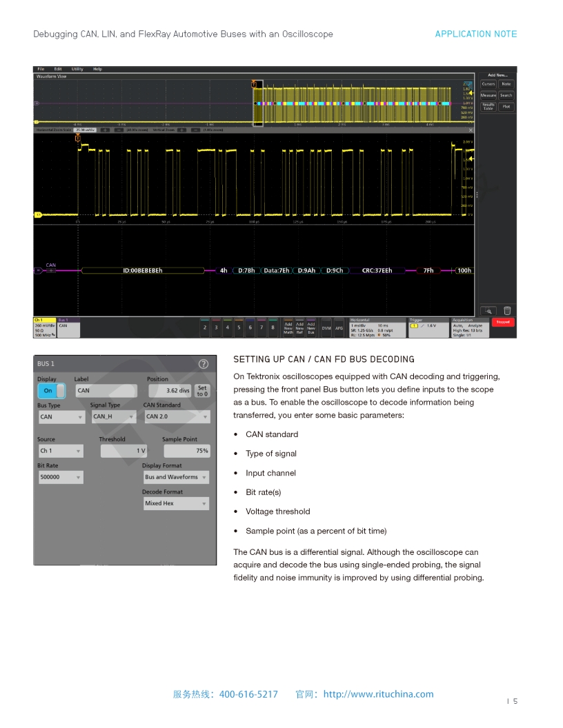The height and width of the screenshot is (728, 563).
Task: Toggle the Bus 1 Display switch off
Action: 51,391
